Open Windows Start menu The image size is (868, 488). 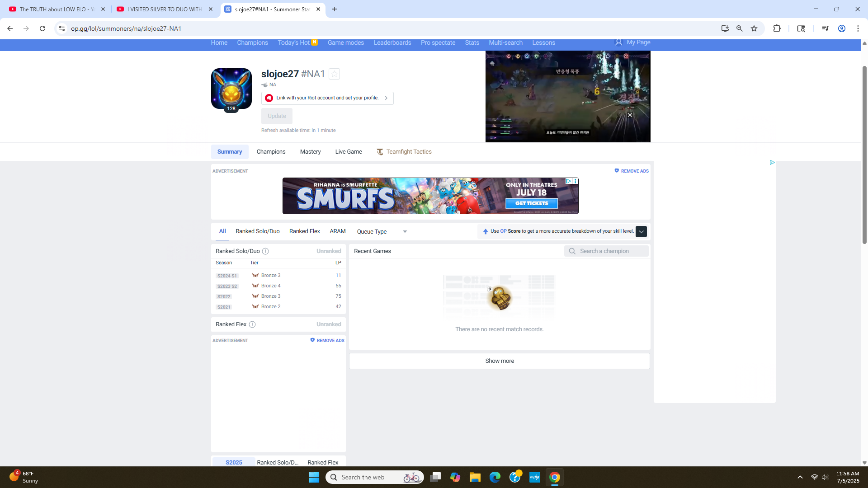pyautogui.click(x=314, y=477)
